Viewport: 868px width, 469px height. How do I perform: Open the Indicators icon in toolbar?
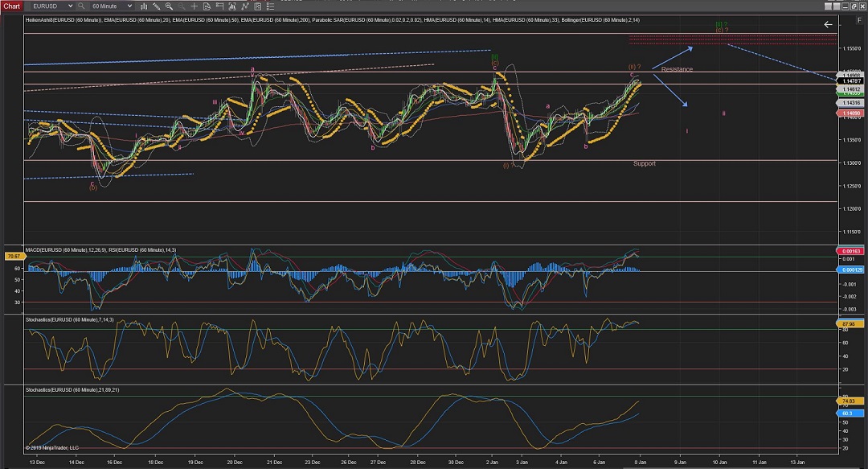pyautogui.click(x=244, y=6)
